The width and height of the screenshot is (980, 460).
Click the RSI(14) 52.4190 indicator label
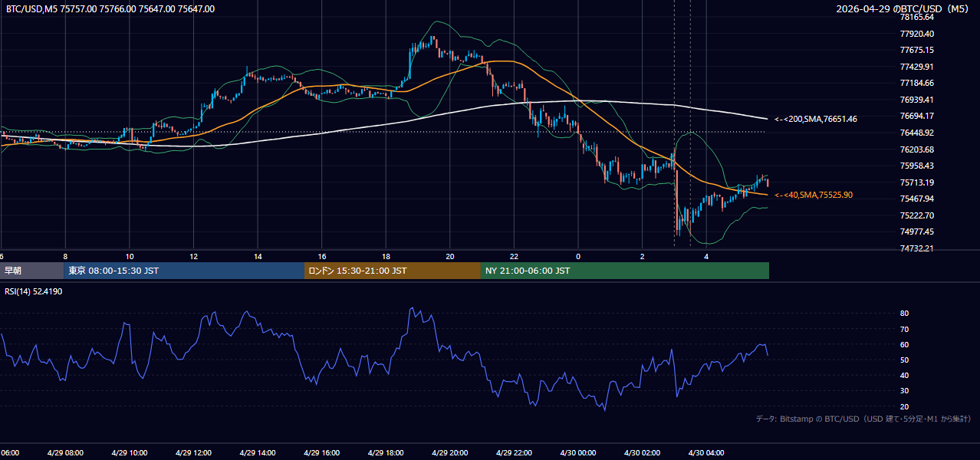[34, 291]
